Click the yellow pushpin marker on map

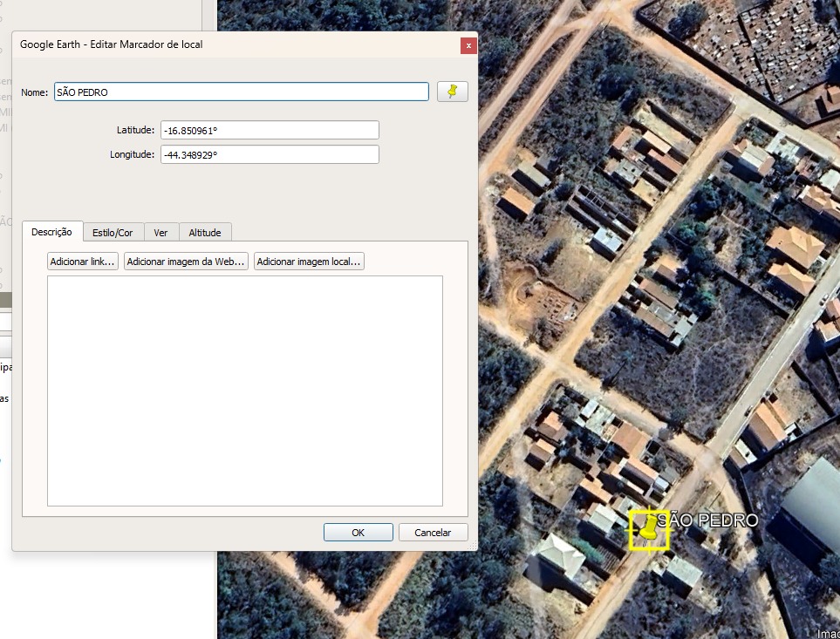pos(648,528)
